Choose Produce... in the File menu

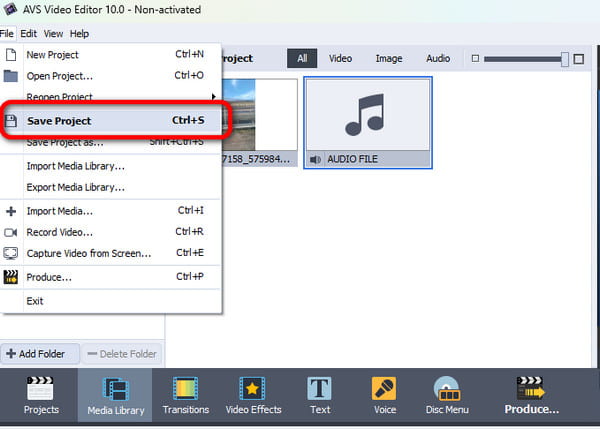pos(111,277)
